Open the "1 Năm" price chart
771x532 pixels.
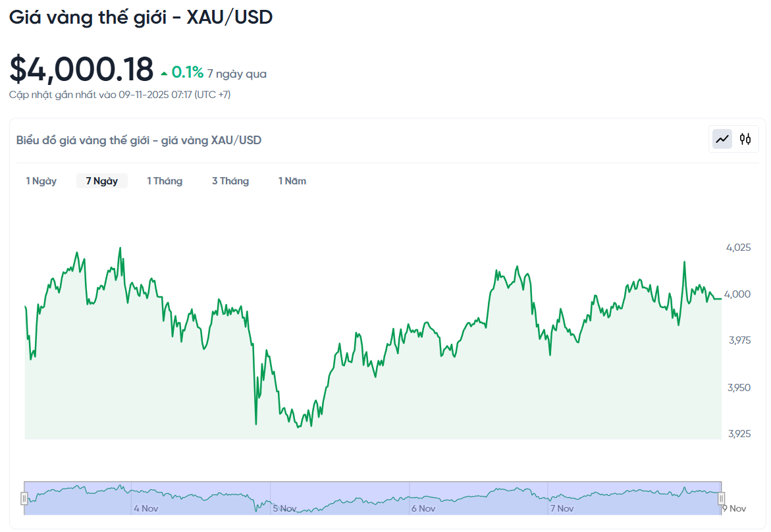[x=292, y=180]
